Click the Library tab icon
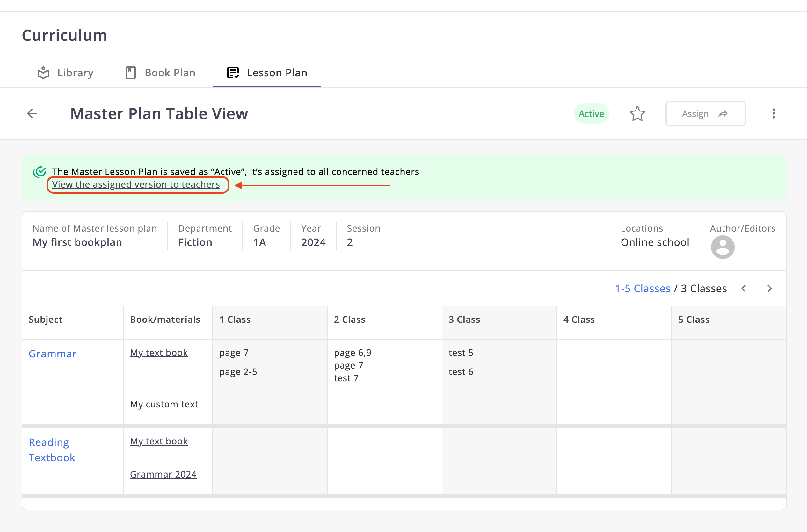 click(x=43, y=73)
